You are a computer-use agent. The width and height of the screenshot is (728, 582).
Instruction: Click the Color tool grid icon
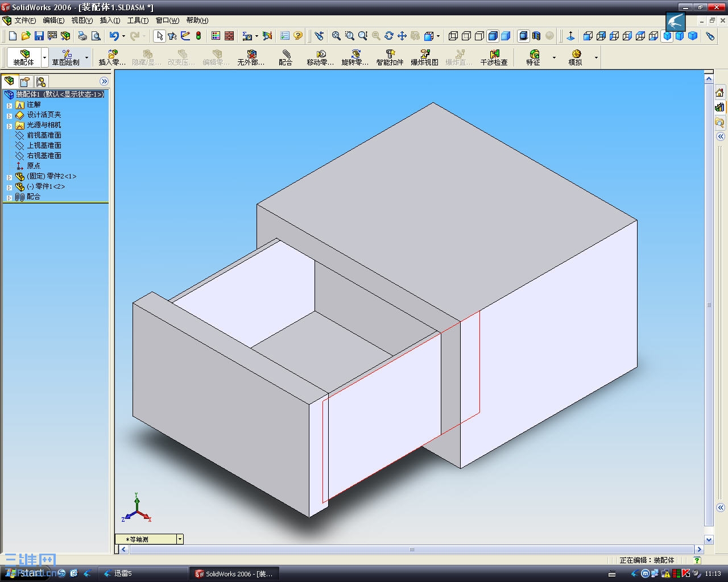point(216,36)
